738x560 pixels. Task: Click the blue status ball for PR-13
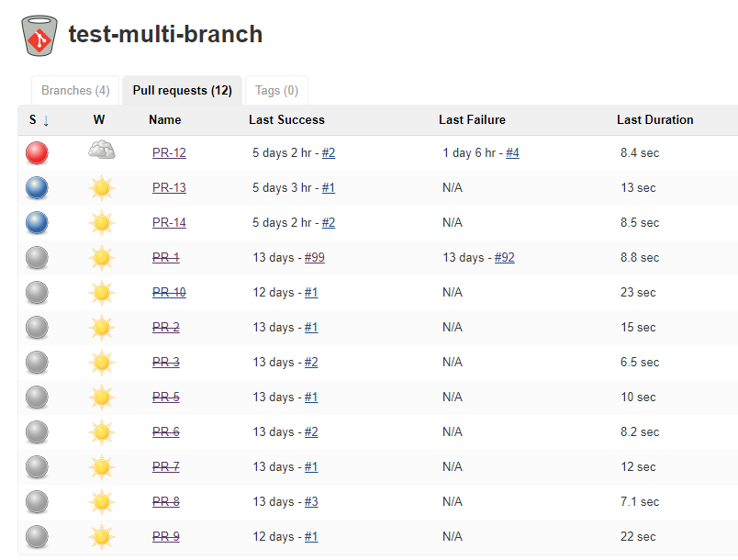pyautogui.click(x=37, y=188)
